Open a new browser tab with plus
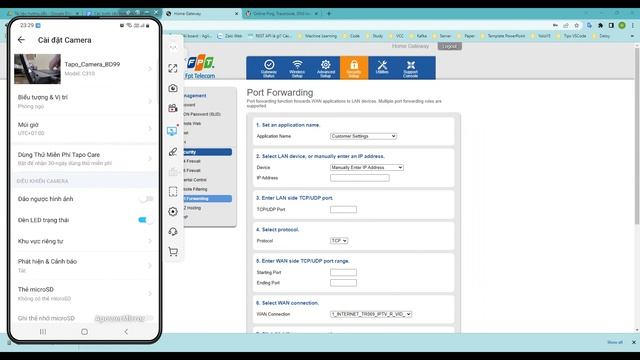Viewport: 640px width, 360px height. (329, 13)
